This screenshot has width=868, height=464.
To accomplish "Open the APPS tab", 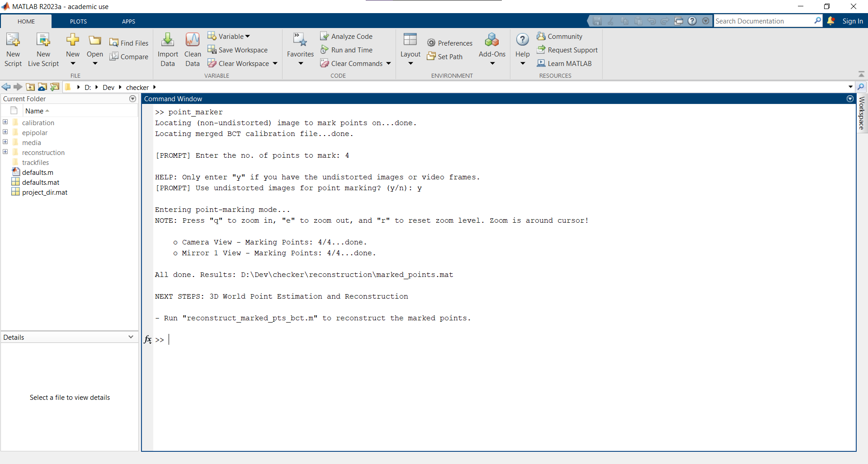I will (x=128, y=21).
